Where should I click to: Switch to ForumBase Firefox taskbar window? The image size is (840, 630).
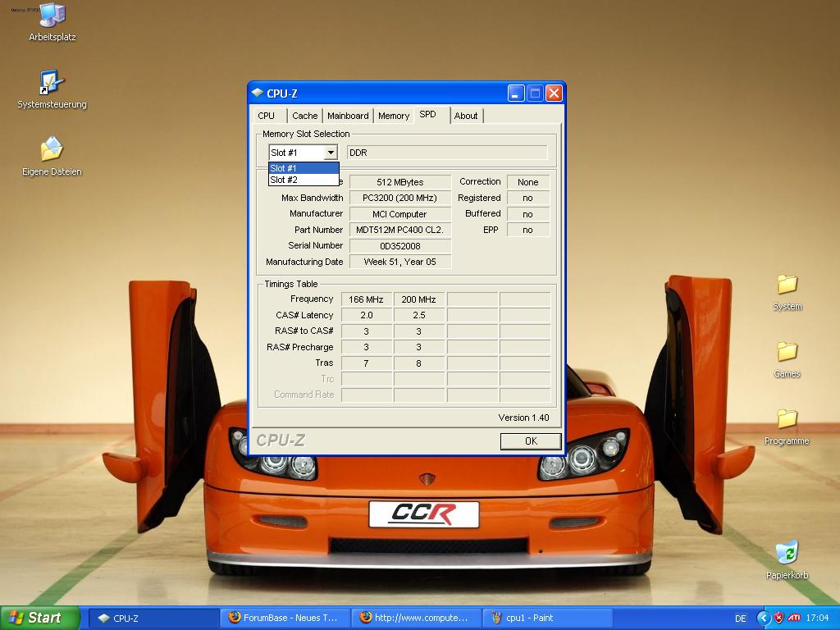point(285,619)
